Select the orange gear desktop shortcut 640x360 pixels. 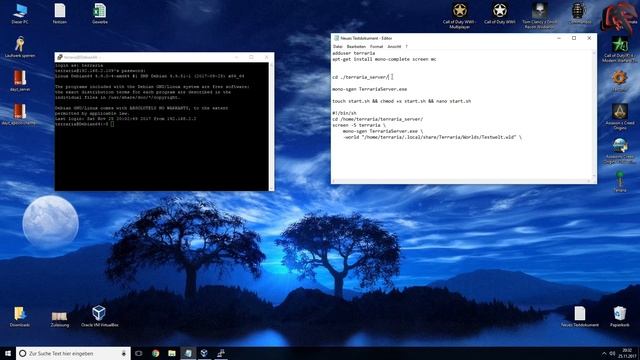(x=619, y=80)
